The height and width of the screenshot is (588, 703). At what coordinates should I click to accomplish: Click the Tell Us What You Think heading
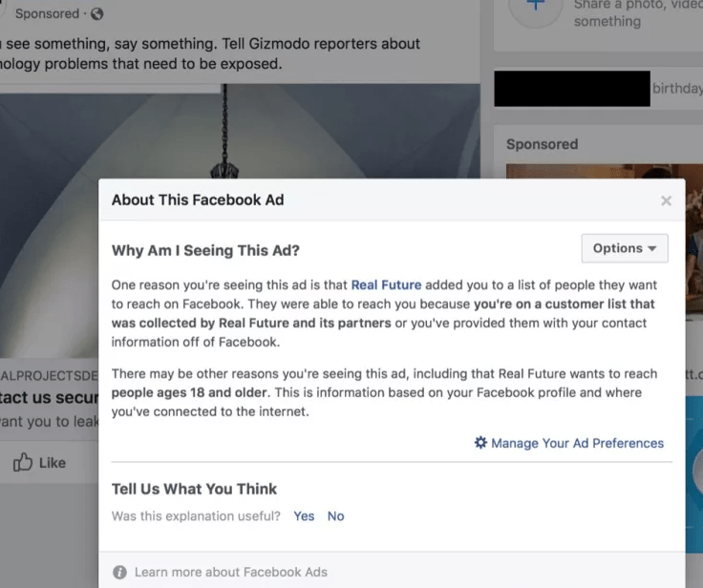[x=194, y=489]
